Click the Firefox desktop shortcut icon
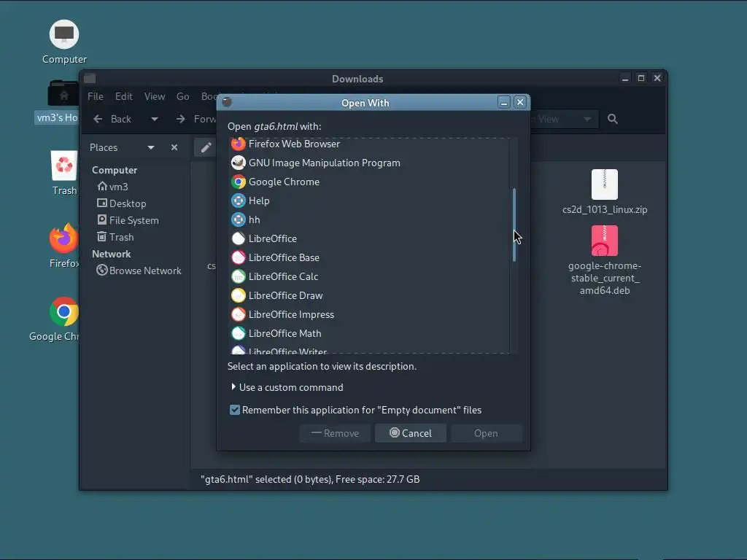The height and width of the screenshot is (560, 747). click(63, 238)
